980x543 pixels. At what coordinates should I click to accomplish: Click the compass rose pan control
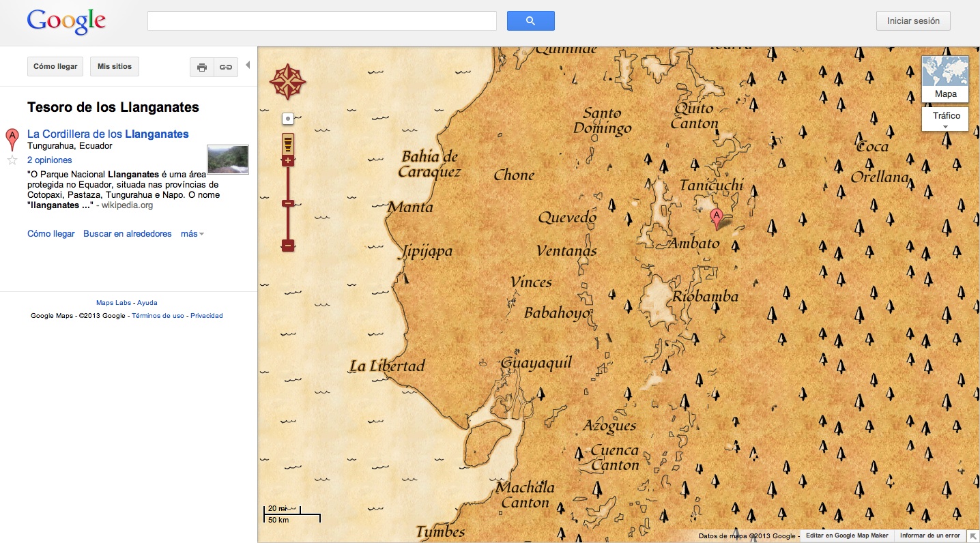pos(288,82)
